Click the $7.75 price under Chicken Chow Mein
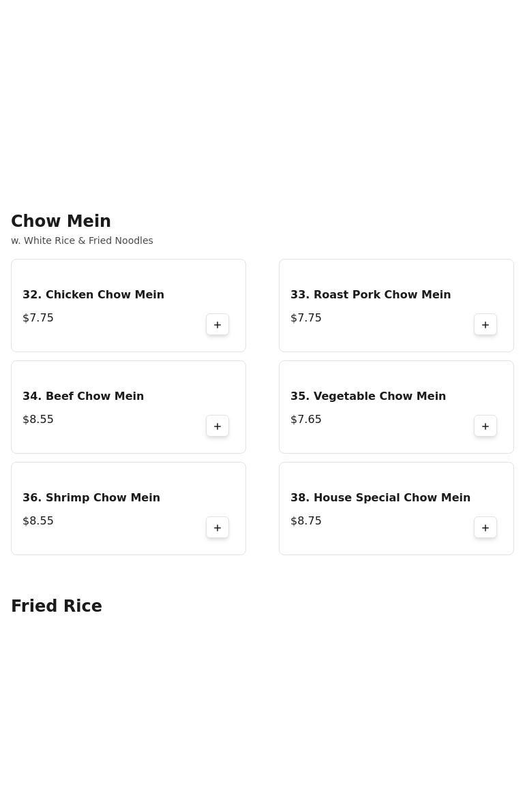The width and height of the screenshot is (525, 812). (38, 318)
